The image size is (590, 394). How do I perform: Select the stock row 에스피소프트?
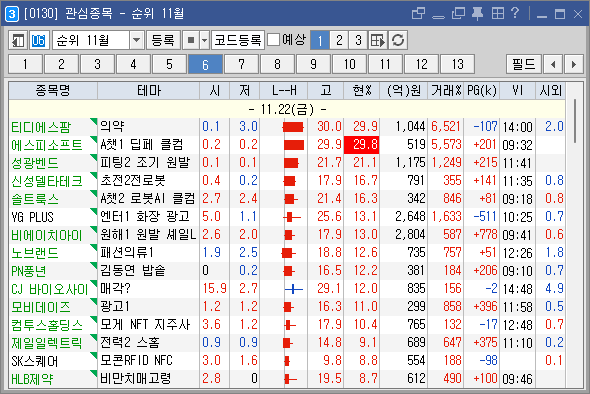coord(287,145)
